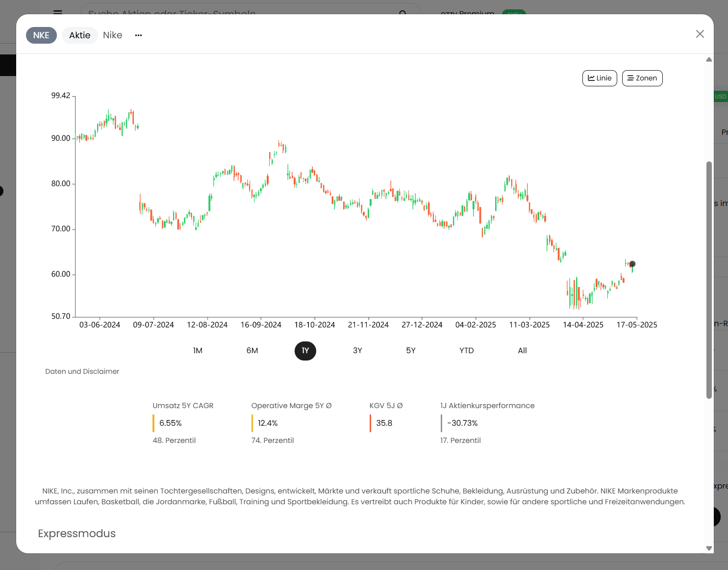Click the 1J Aktienkursperformance label
The height and width of the screenshot is (570, 728).
coord(487,406)
